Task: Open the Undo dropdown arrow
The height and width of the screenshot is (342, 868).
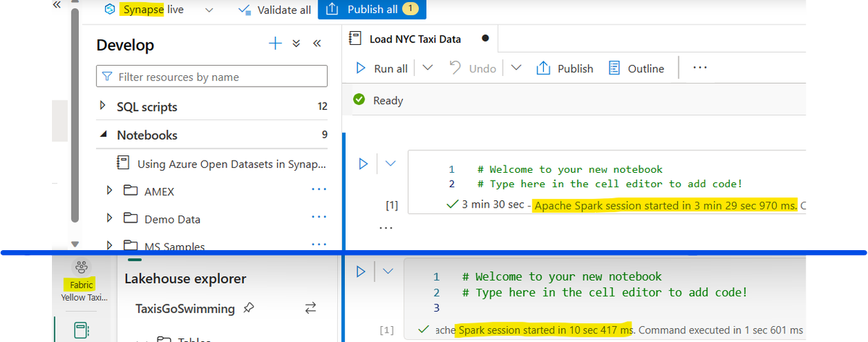Action: 516,68
